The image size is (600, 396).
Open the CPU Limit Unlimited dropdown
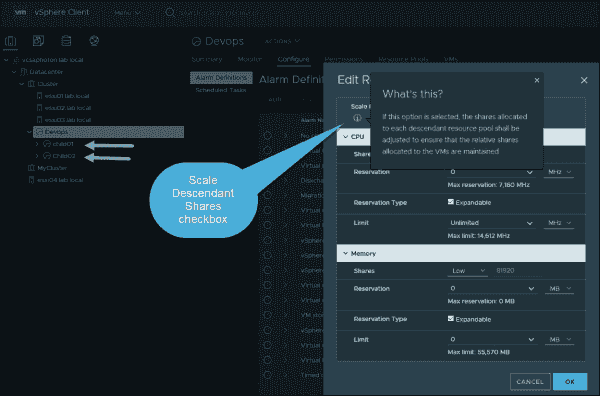492,223
